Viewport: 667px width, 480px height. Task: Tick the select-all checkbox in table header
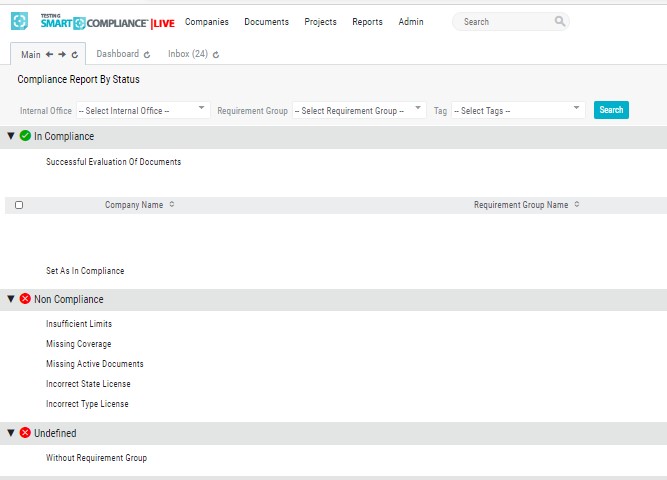19,205
